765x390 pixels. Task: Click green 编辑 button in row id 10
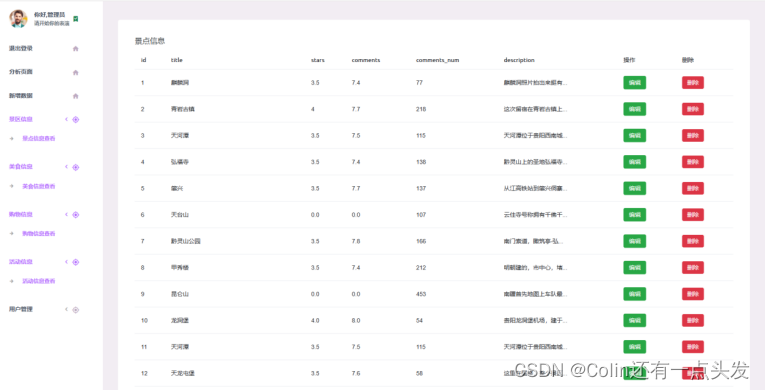[x=634, y=320]
